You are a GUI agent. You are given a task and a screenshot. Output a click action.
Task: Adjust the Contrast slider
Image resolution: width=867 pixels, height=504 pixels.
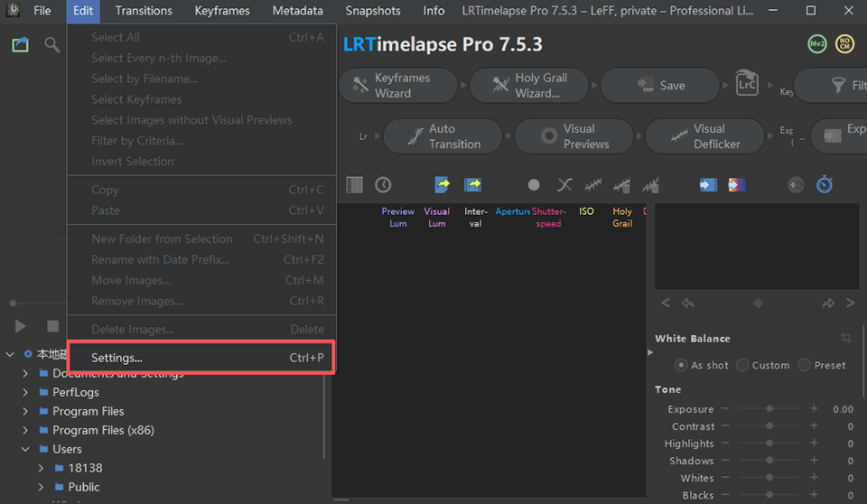[x=769, y=426]
